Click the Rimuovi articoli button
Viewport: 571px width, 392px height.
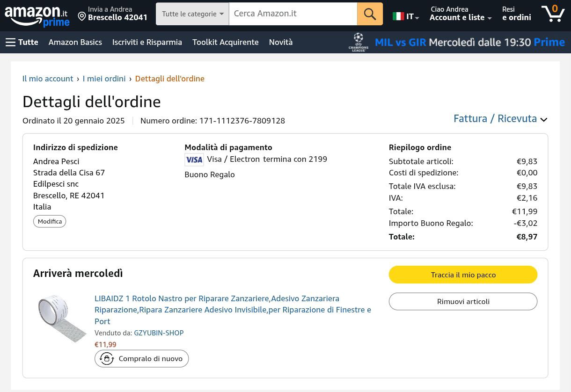tap(463, 301)
